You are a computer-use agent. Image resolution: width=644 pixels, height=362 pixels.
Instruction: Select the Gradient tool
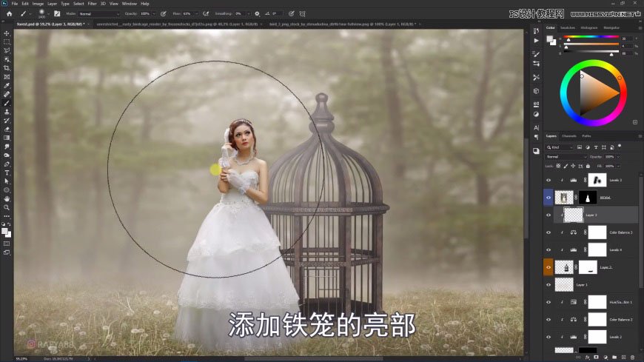point(7,138)
